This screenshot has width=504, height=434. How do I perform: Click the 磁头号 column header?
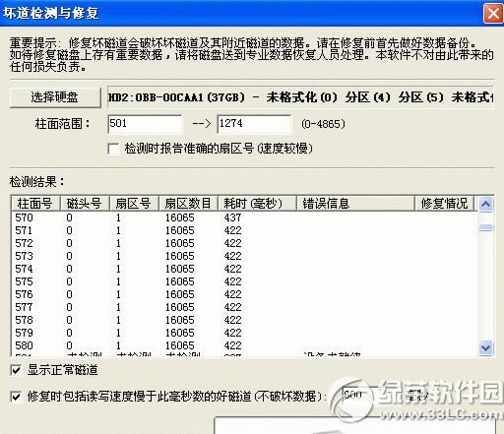[85, 204]
